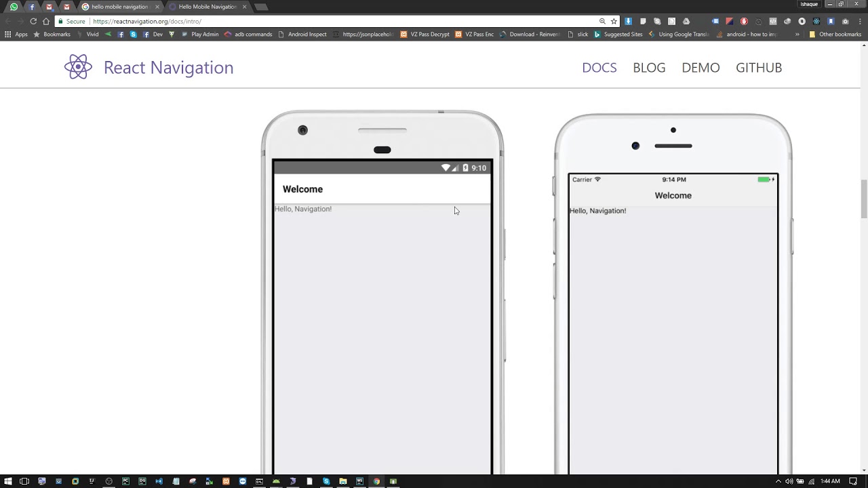The width and height of the screenshot is (868, 488).
Task: Reload the current page
Action: point(33,21)
